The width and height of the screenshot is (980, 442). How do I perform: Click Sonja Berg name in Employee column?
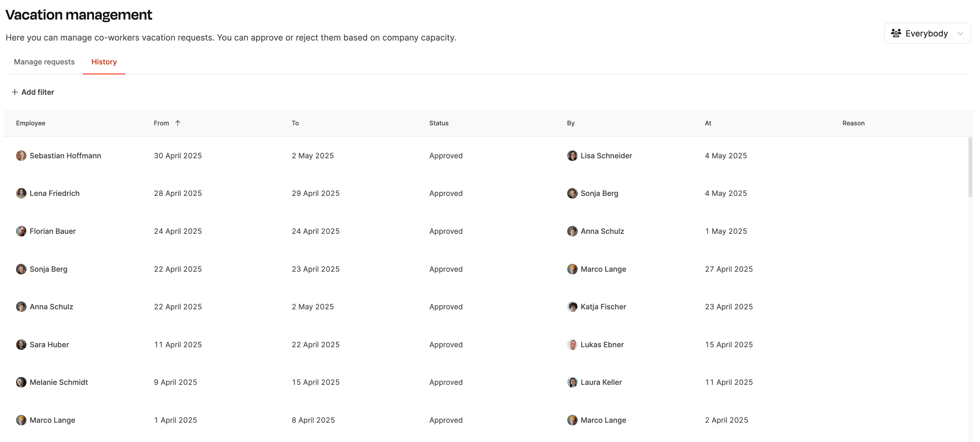(x=48, y=269)
